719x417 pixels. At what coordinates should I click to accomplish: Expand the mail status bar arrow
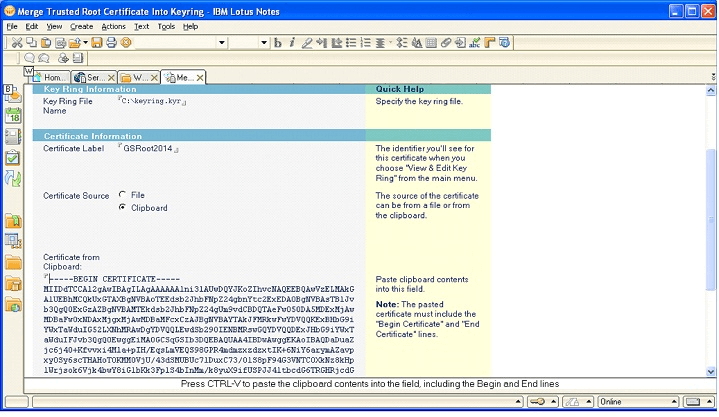pyautogui.click(x=710, y=402)
